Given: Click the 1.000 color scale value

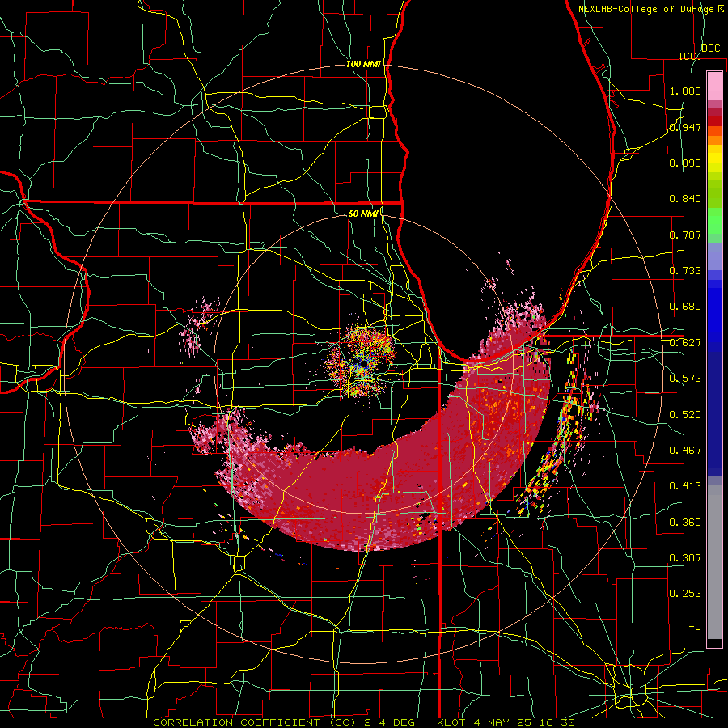Looking at the screenshot, I should coord(685,91).
